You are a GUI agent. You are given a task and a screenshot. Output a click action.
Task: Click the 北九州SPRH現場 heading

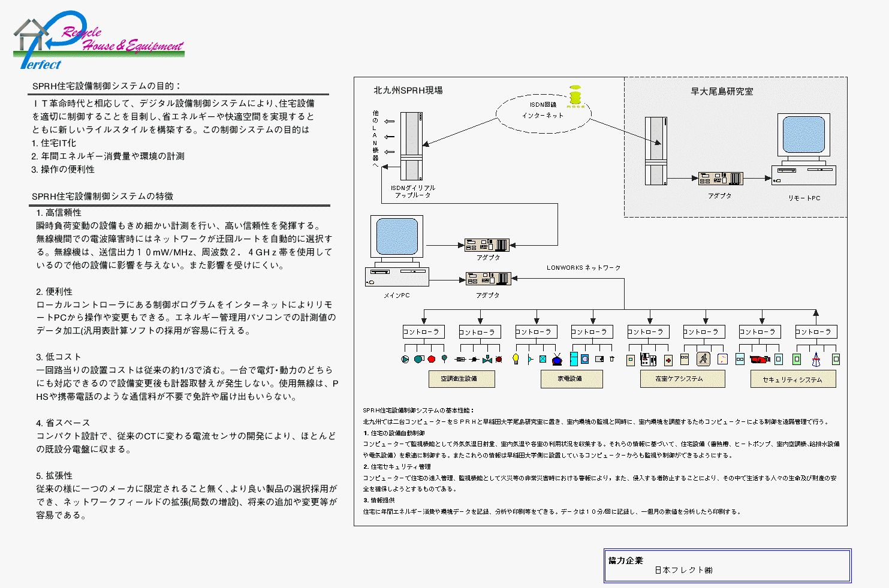[408, 91]
